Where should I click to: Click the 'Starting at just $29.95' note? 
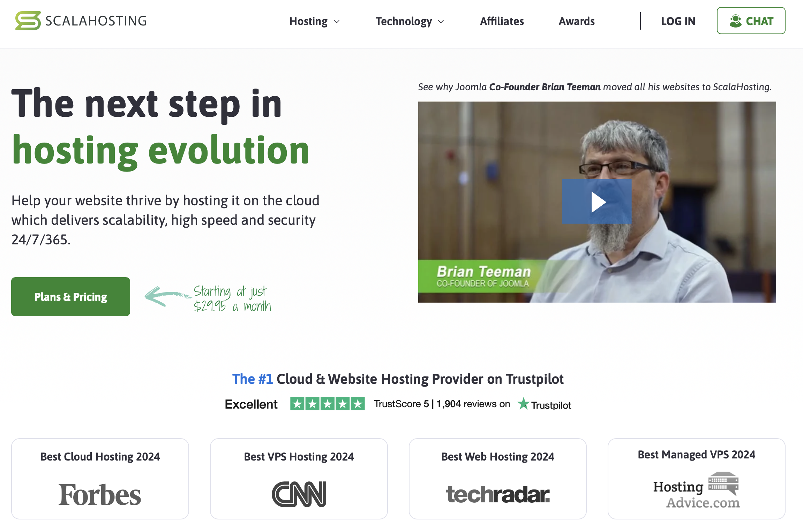click(x=232, y=298)
